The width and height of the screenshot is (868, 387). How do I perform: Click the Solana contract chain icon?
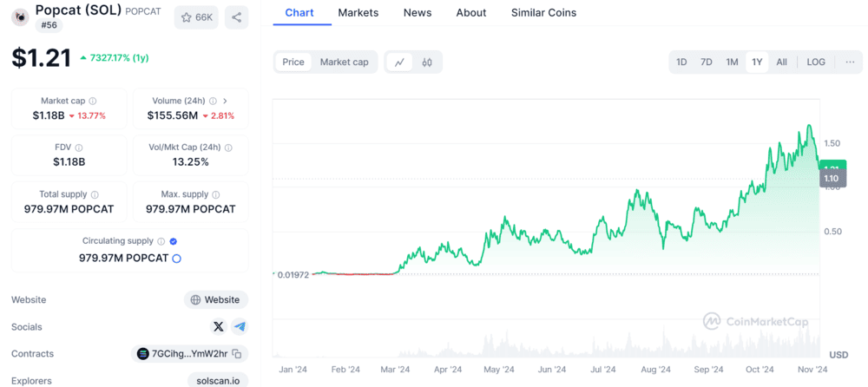(143, 354)
